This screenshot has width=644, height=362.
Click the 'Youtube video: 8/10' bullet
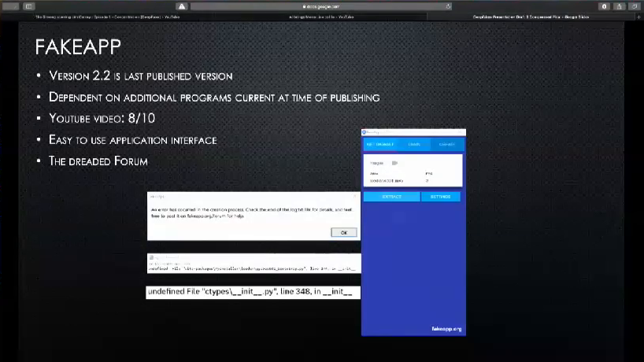(102, 119)
